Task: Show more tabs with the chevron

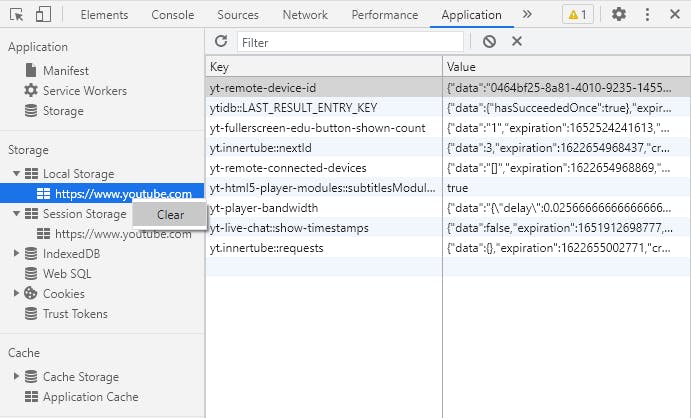Action: [527, 15]
